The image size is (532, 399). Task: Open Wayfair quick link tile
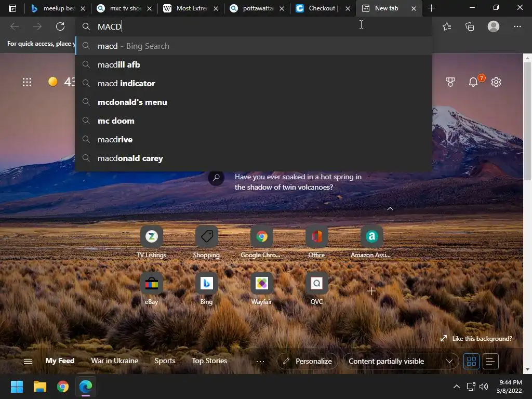pos(261,288)
